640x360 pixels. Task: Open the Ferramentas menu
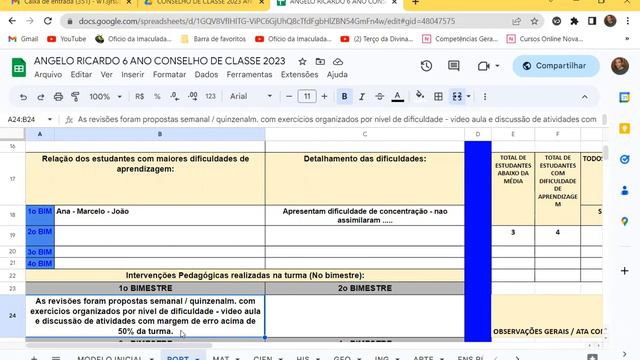tap(249, 75)
